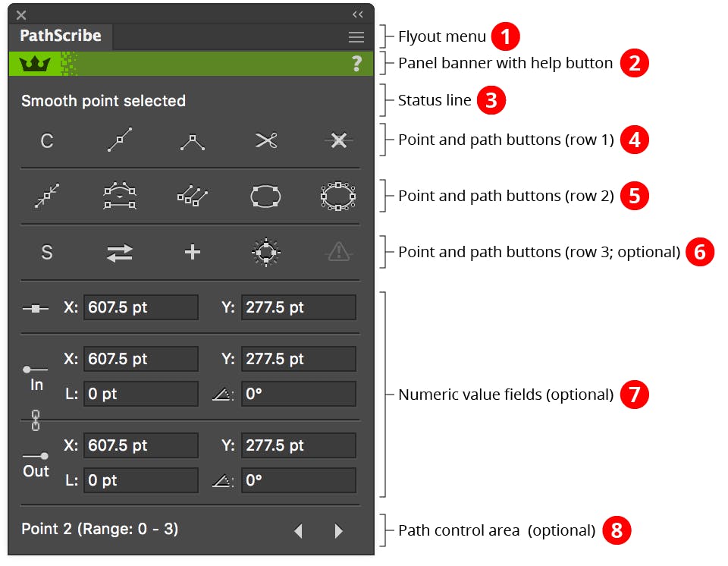
Task: Collapse the panel with the double chevron
Action: pyautogui.click(x=357, y=14)
